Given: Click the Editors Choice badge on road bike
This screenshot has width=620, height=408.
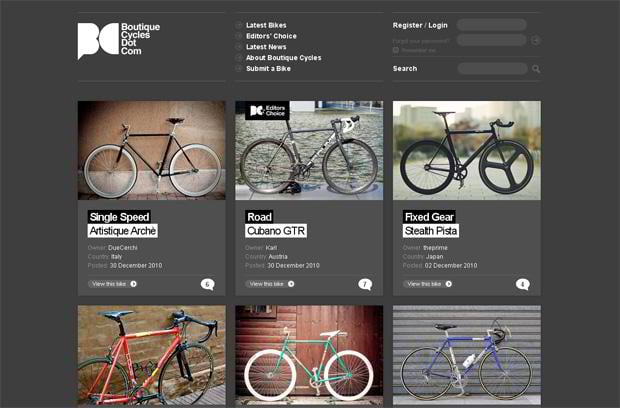Looking at the screenshot, I should [x=268, y=110].
